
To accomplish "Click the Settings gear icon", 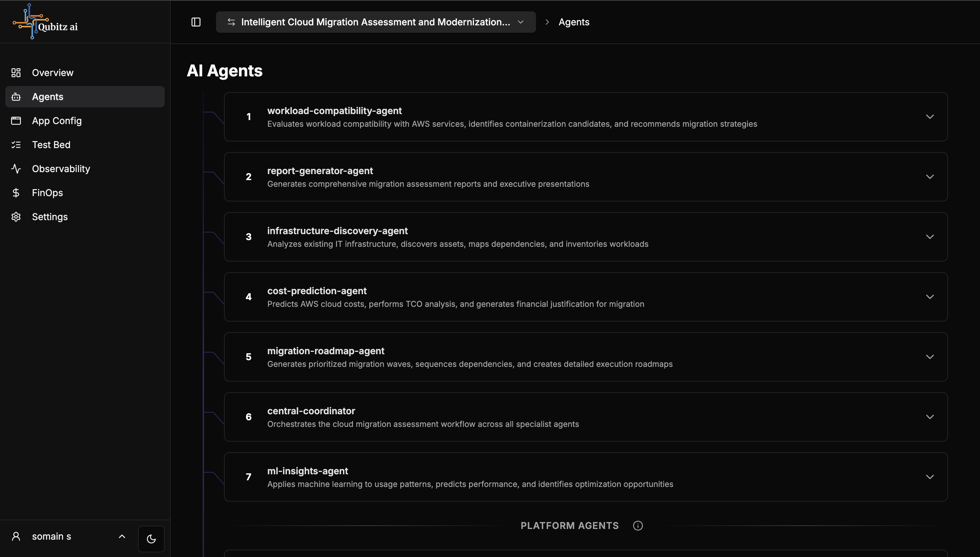I will (x=16, y=217).
